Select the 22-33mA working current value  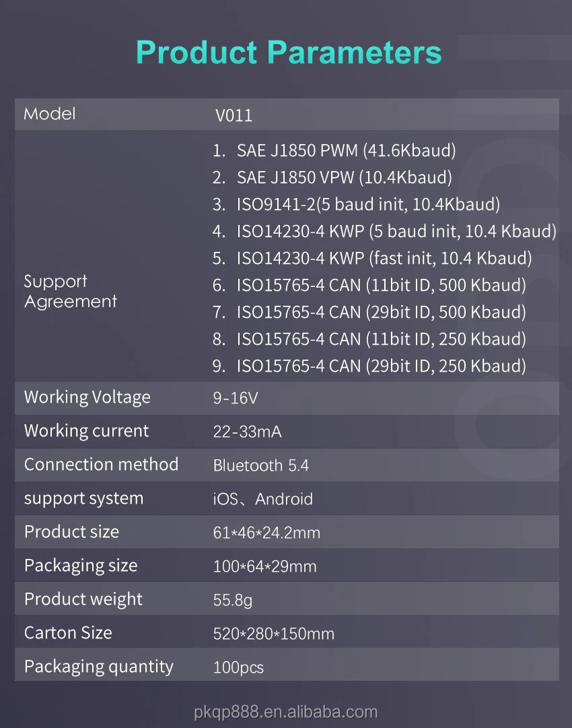pos(247,432)
